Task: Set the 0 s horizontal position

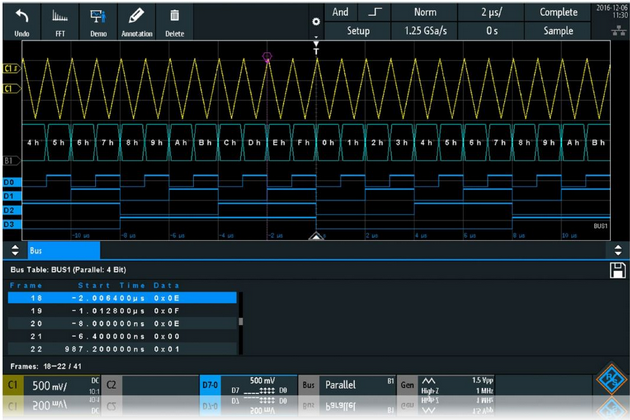Action: coord(491,31)
